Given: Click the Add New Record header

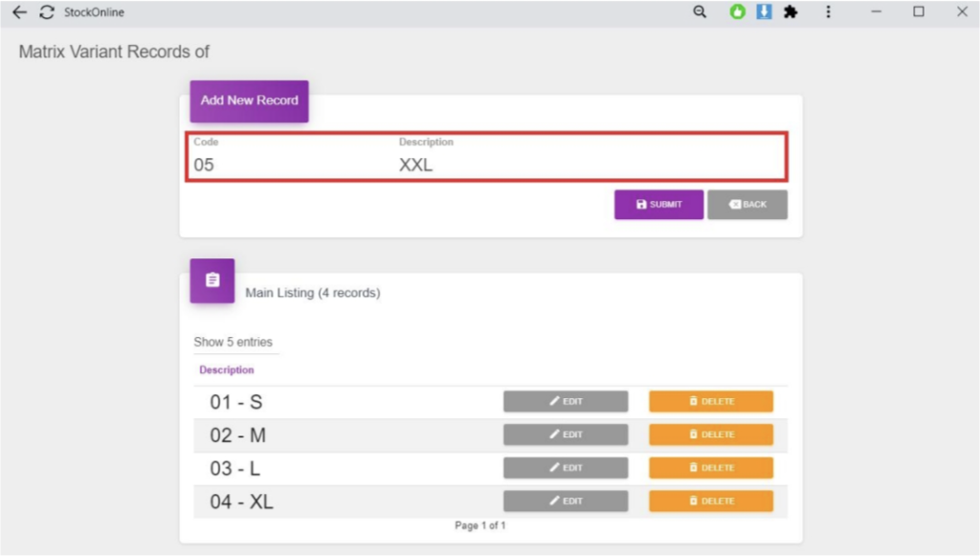Looking at the screenshot, I should pos(249,100).
